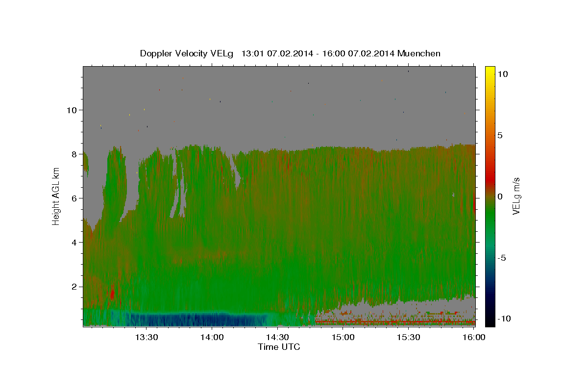The height and width of the screenshot is (392, 588).
Task: Select the 13:30 time tick label
Action: coord(146,338)
